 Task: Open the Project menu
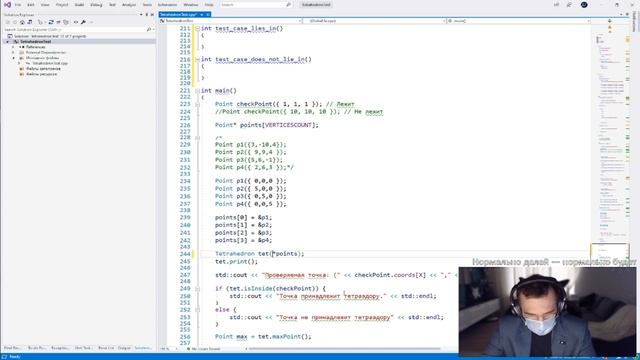click(62, 4)
